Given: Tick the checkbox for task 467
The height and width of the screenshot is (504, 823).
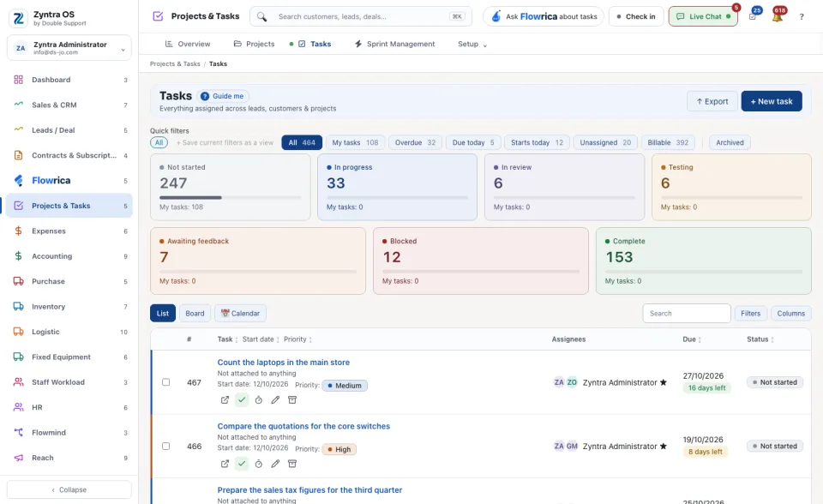Looking at the screenshot, I should pyautogui.click(x=165, y=382).
